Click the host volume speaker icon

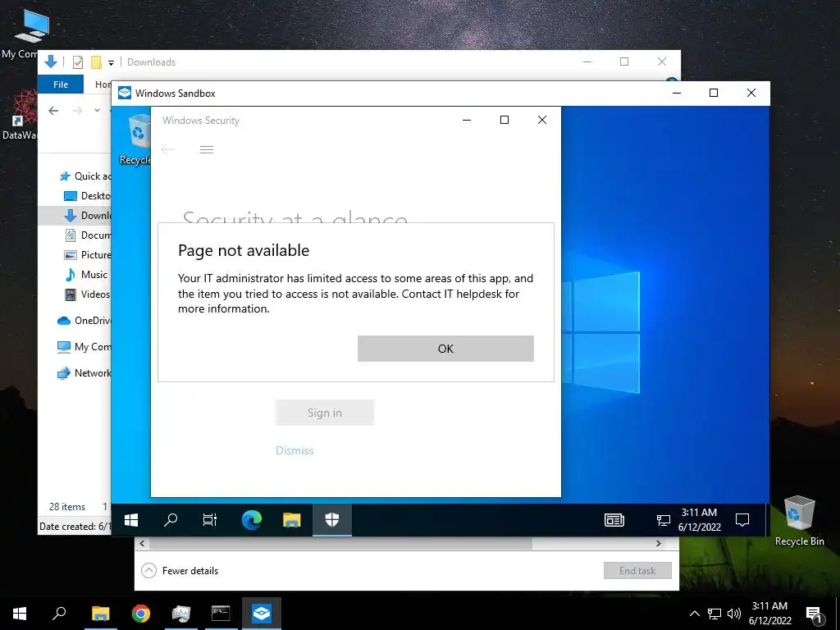[734, 614]
